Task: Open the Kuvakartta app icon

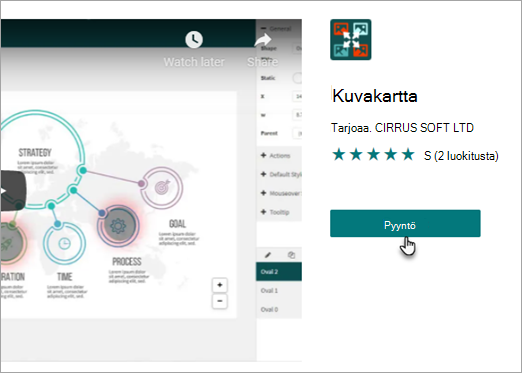Action: [351, 40]
